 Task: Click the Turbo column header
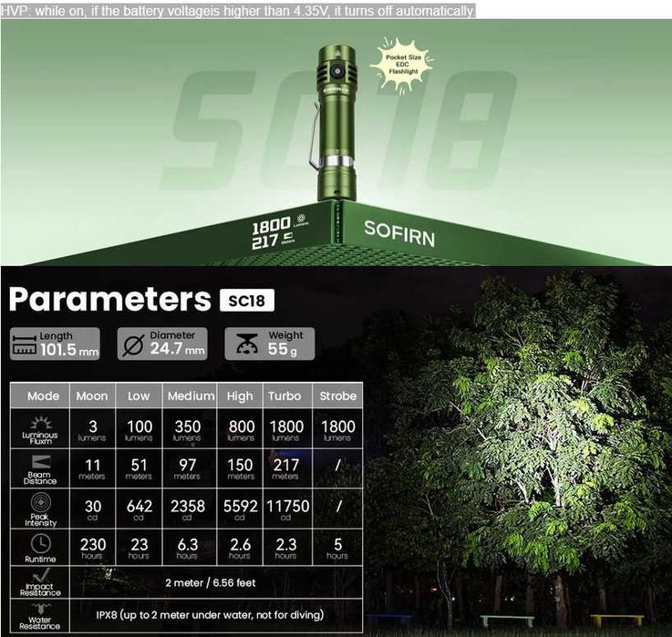coord(285,396)
